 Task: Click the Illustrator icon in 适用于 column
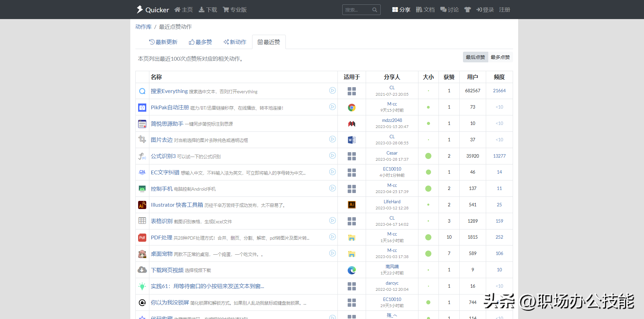click(x=352, y=205)
